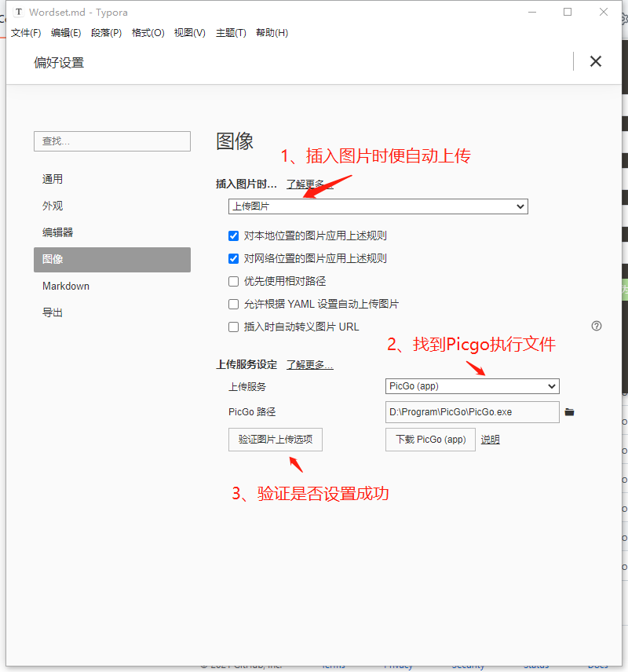Open 文件(F) menu

point(26,33)
